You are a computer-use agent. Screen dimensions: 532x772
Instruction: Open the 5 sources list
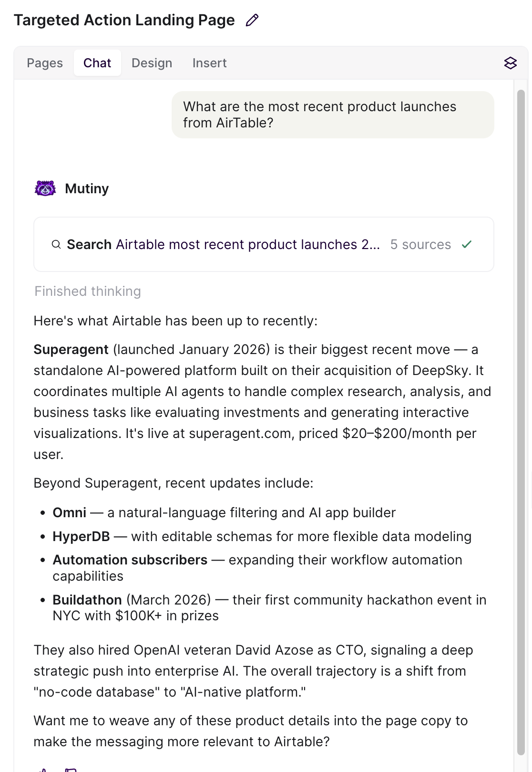(x=420, y=244)
